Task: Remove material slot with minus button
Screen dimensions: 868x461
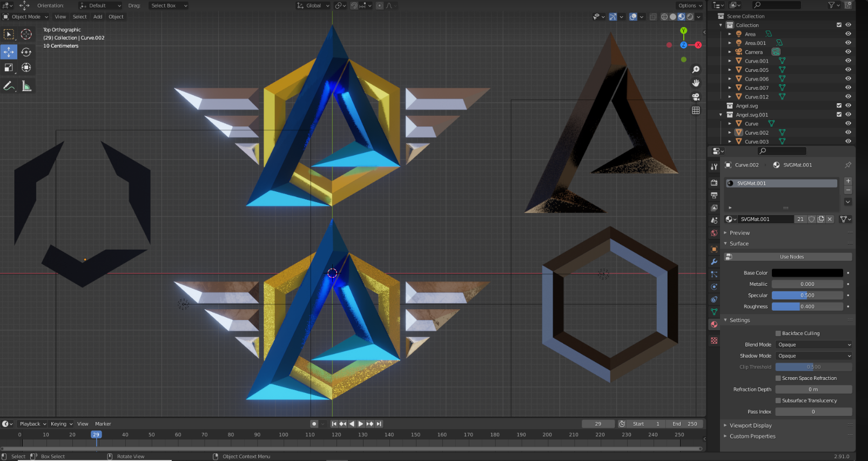Action: (x=848, y=190)
